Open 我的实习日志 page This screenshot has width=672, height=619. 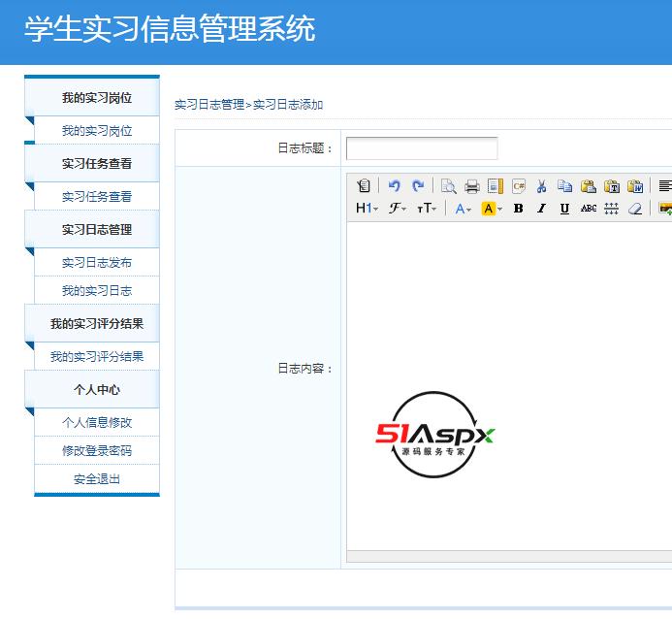pyautogui.click(x=97, y=291)
